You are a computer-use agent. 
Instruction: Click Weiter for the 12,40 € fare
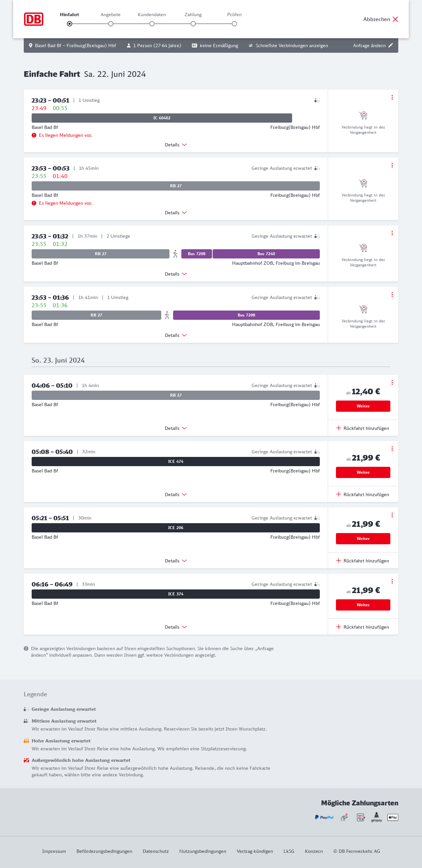coord(363,406)
